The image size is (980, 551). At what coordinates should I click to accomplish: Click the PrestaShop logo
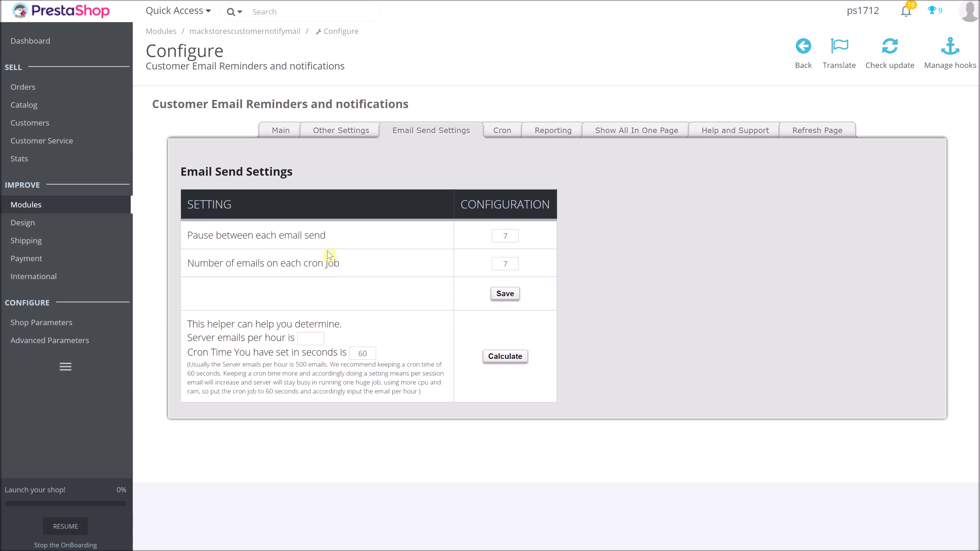61,11
